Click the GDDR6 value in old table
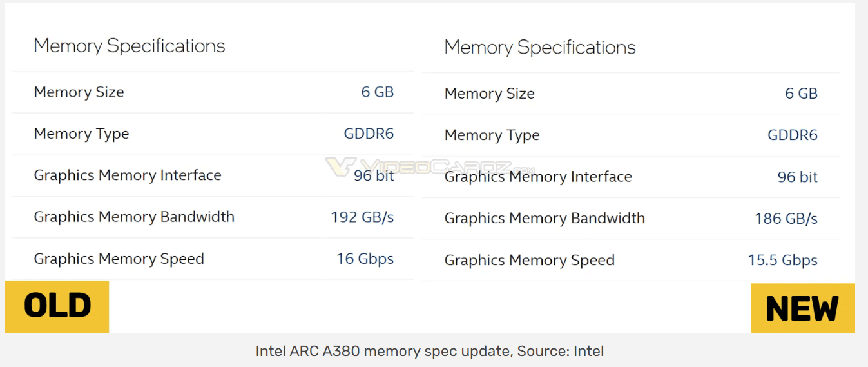The width and height of the screenshot is (868, 367). click(x=369, y=134)
